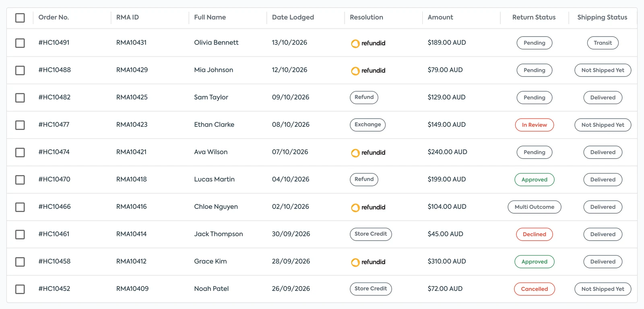644x309 pixels.
Task: Tick the checkbox for order #HC10477
Action: [x=20, y=125]
